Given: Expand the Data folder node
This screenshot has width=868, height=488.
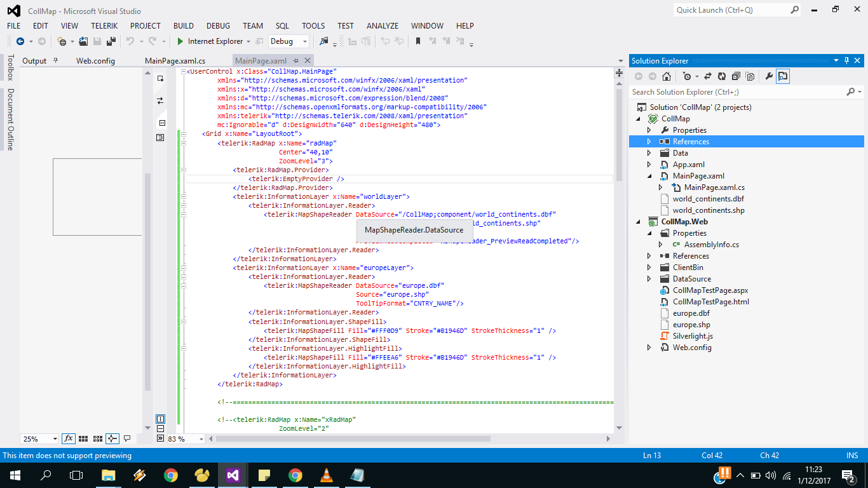Looking at the screenshot, I should pyautogui.click(x=649, y=153).
